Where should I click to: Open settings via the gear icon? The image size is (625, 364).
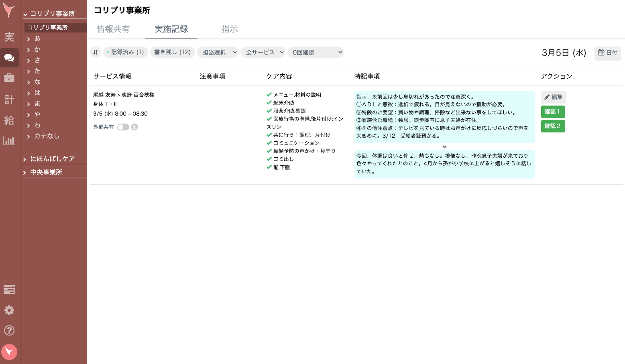point(9,310)
